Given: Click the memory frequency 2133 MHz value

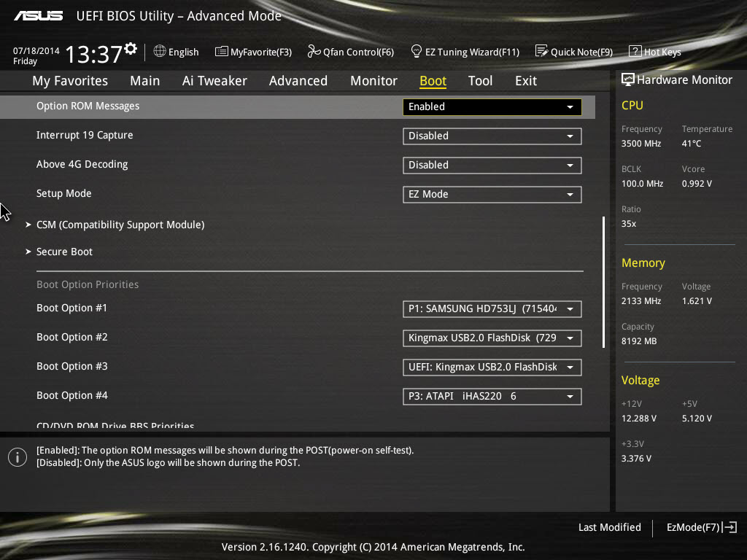Looking at the screenshot, I should tap(640, 301).
